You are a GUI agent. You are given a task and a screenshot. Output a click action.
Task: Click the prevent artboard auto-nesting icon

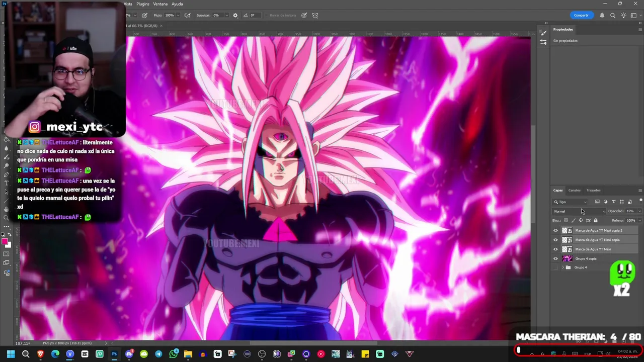pyautogui.click(x=588, y=220)
